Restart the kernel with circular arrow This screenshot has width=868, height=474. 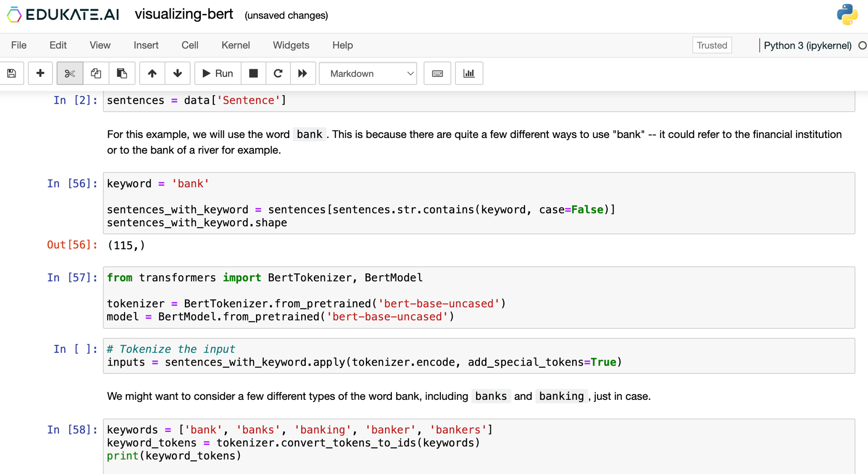(278, 73)
